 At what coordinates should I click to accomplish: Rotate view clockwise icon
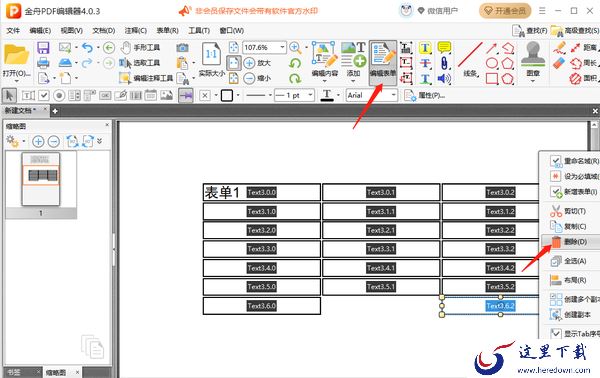(295, 78)
